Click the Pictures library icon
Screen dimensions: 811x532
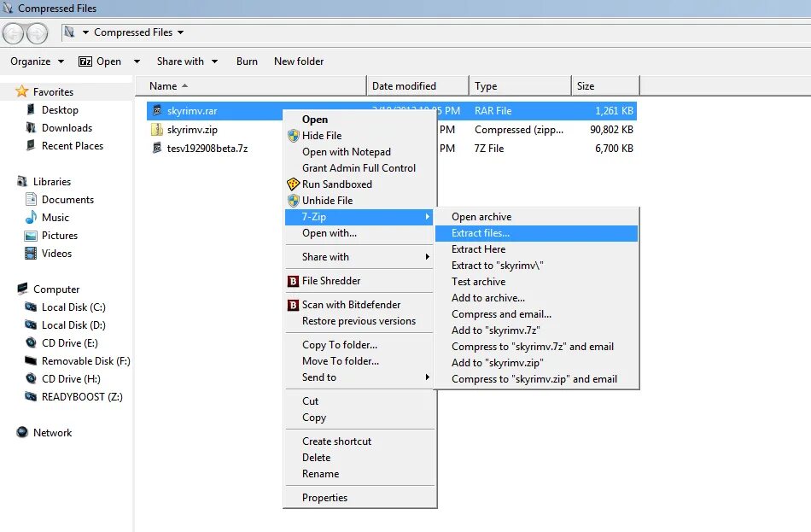pyautogui.click(x=31, y=236)
